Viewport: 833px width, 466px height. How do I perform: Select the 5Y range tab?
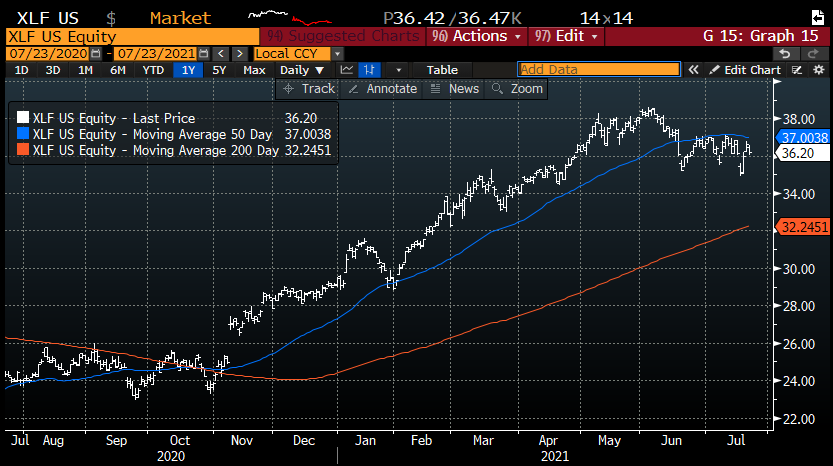[x=219, y=70]
